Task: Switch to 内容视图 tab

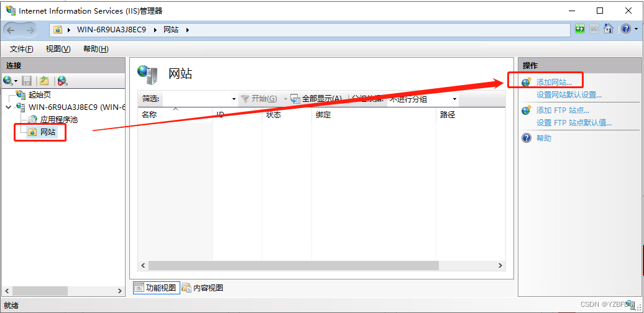Action: (203, 288)
